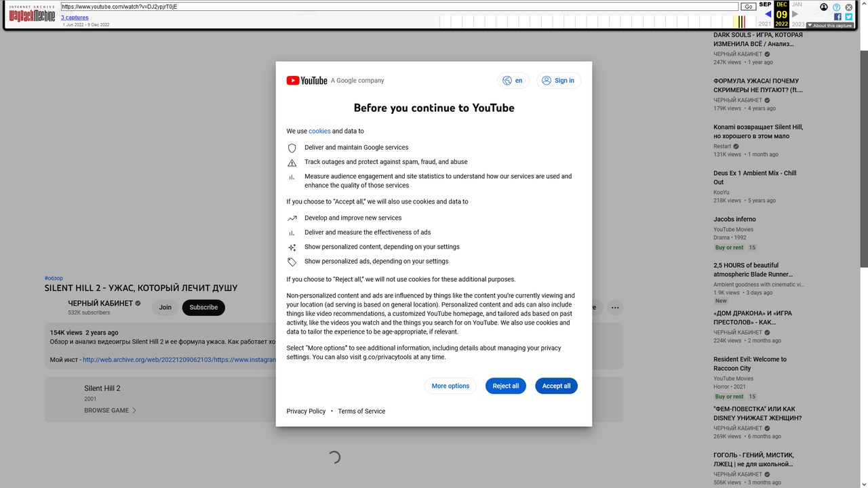The height and width of the screenshot is (488, 868).
Task: Open ФОРМУЛА УЖАСА recommended video
Action: click(758, 85)
